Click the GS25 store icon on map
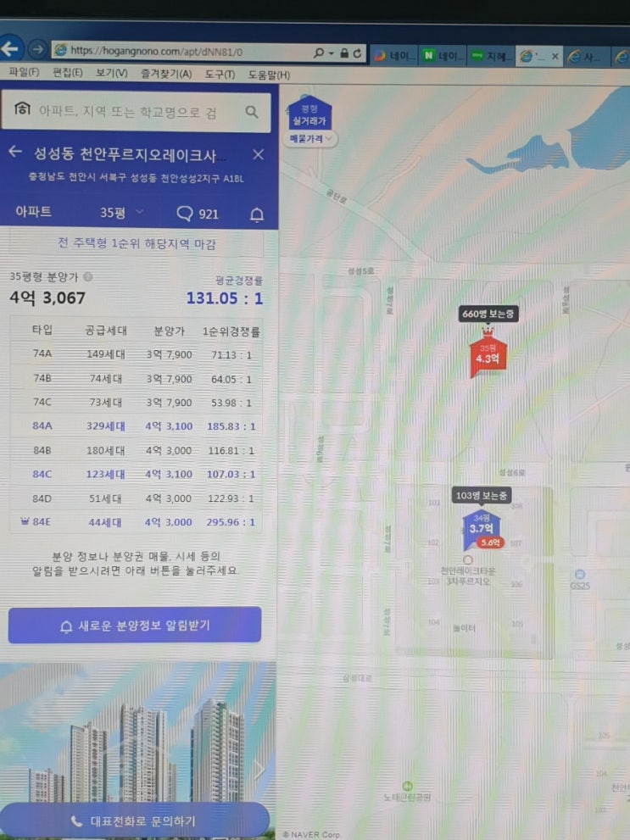Screen dimensions: 630x840 580,575
